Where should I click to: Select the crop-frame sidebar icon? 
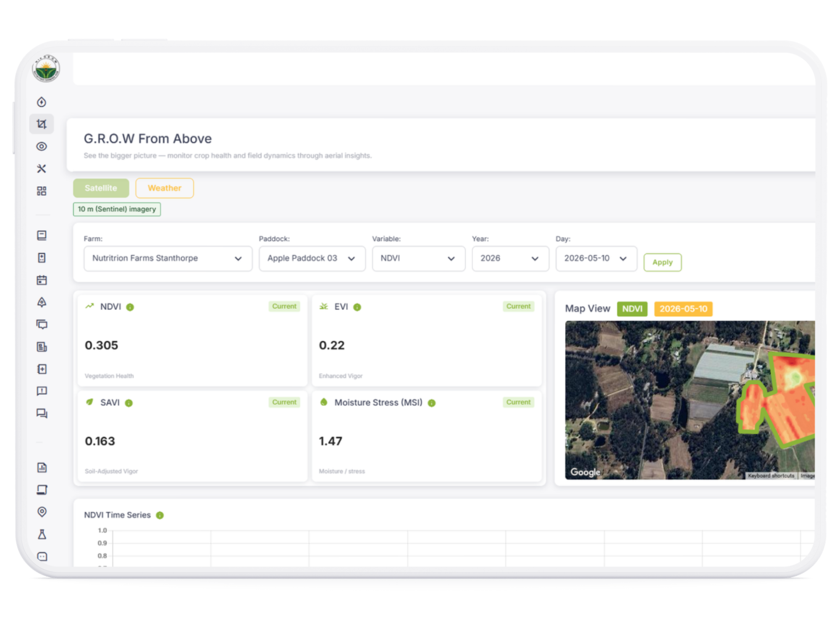[x=42, y=124]
